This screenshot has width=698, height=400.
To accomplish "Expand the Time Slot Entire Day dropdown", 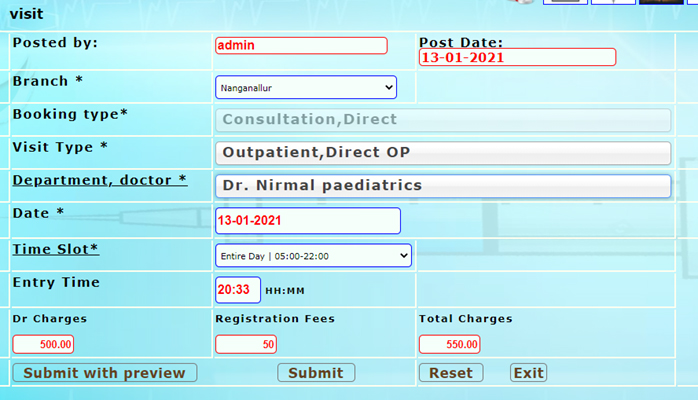I will [313, 256].
